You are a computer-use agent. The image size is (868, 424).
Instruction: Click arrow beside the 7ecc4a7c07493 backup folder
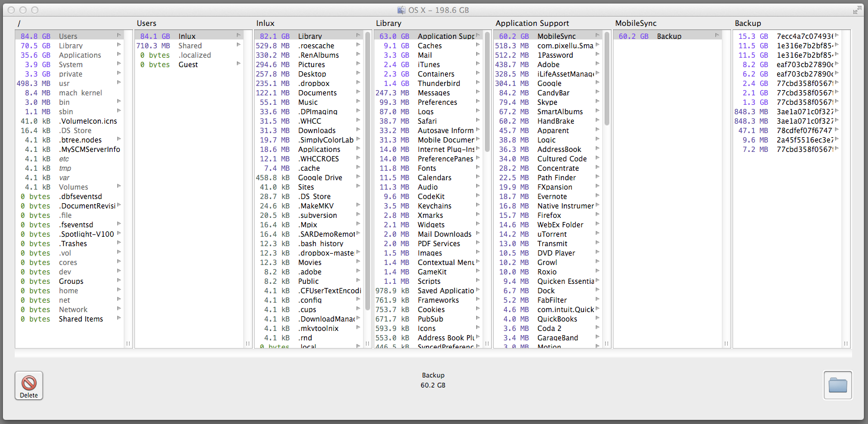837,35
